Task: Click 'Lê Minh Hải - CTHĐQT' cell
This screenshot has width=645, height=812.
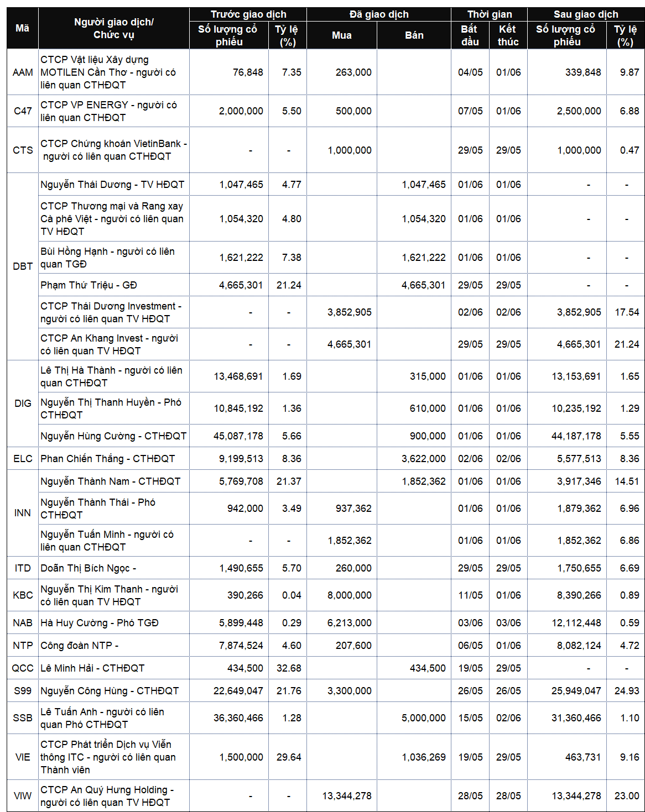Action: (114, 668)
